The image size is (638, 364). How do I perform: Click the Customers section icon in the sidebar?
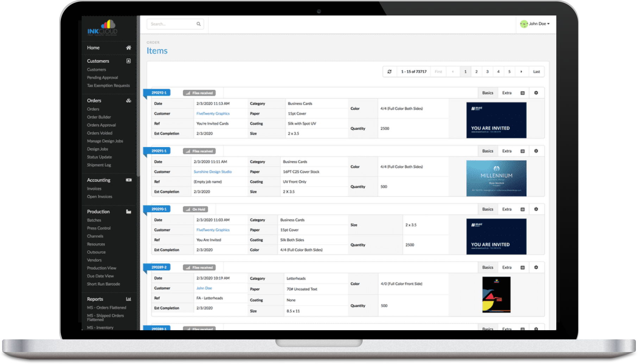pyautogui.click(x=129, y=61)
